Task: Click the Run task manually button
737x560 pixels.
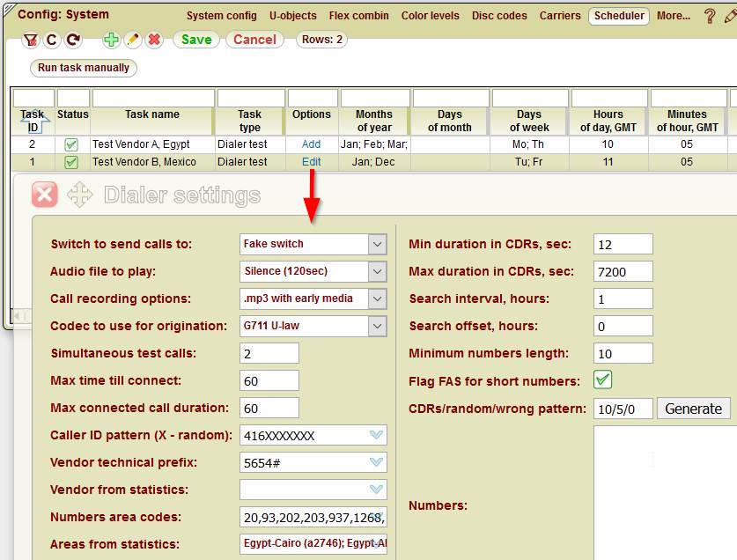Action: pyautogui.click(x=83, y=67)
